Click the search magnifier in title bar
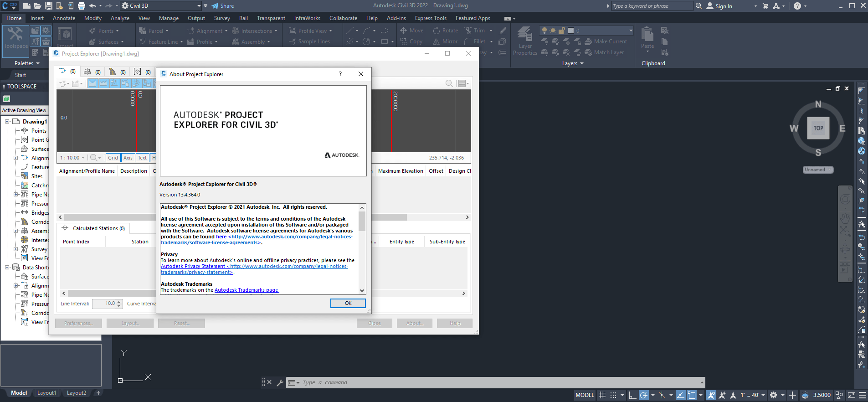The width and height of the screenshot is (868, 402). [x=699, y=6]
